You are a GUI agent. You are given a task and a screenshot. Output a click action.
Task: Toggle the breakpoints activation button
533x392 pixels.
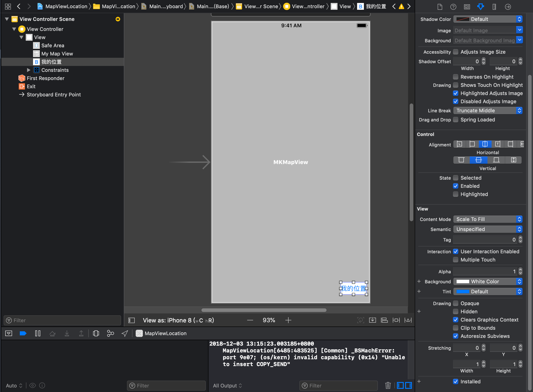[x=23, y=333]
